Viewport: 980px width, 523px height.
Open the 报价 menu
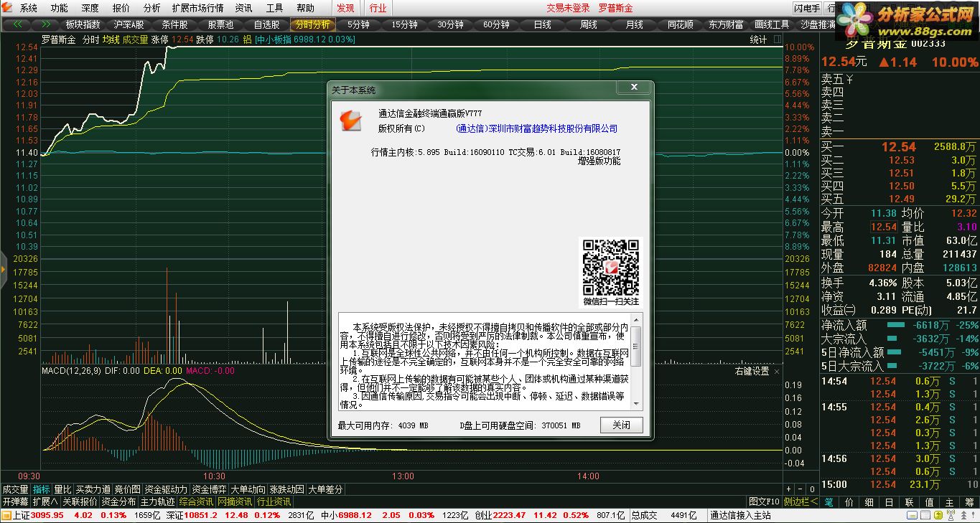(x=121, y=8)
